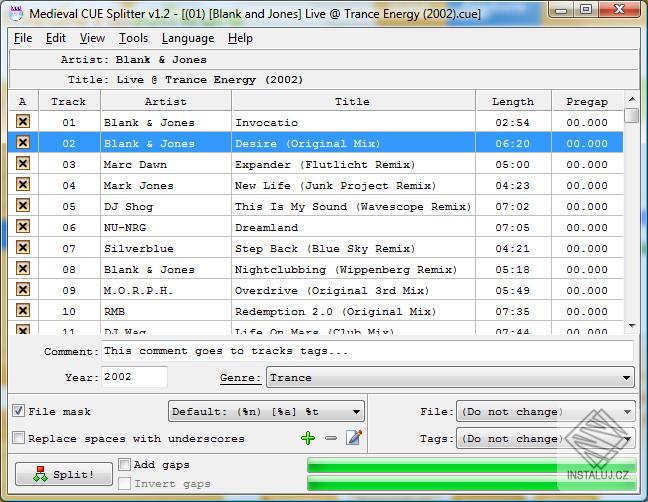Select the length cell "06:20"
This screenshot has height=502, width=648.
[513, 143]
